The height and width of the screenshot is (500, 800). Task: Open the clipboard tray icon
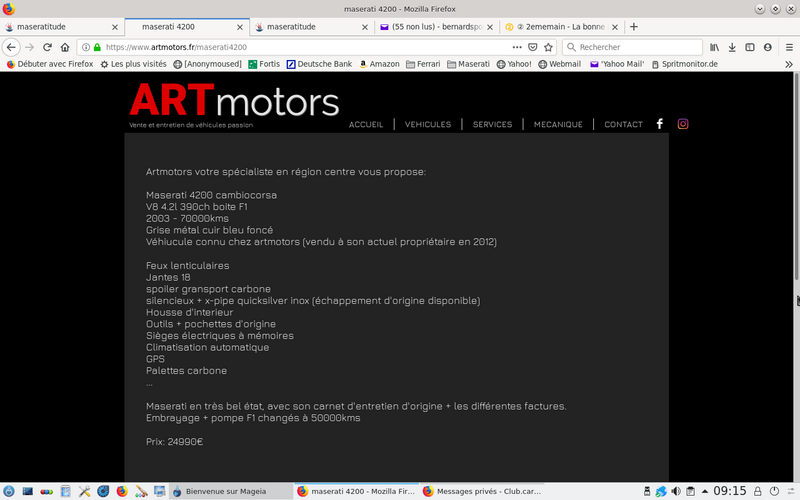pos(690,491)
